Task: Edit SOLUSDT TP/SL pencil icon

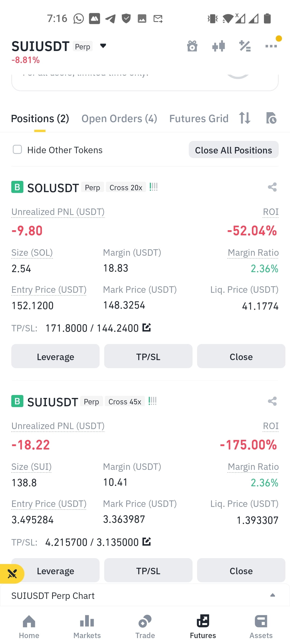Action: pos(147,327)
